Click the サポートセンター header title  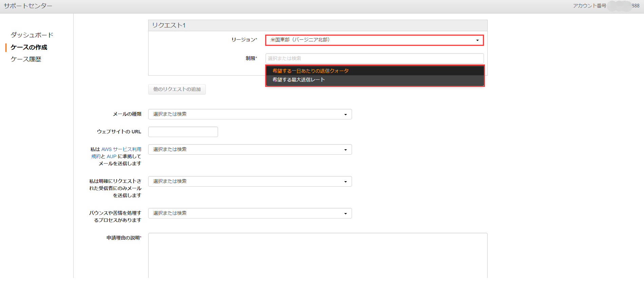[x=28, y=6]
